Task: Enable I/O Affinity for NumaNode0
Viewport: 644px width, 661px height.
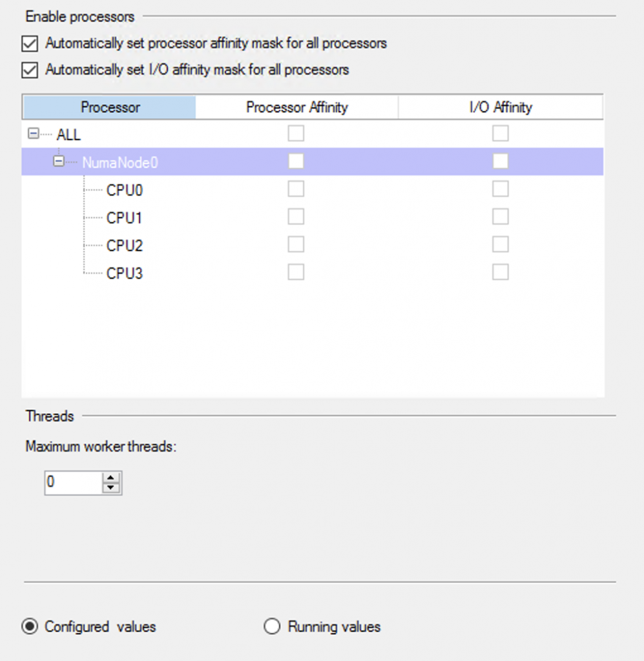Action: pos(501,161)
